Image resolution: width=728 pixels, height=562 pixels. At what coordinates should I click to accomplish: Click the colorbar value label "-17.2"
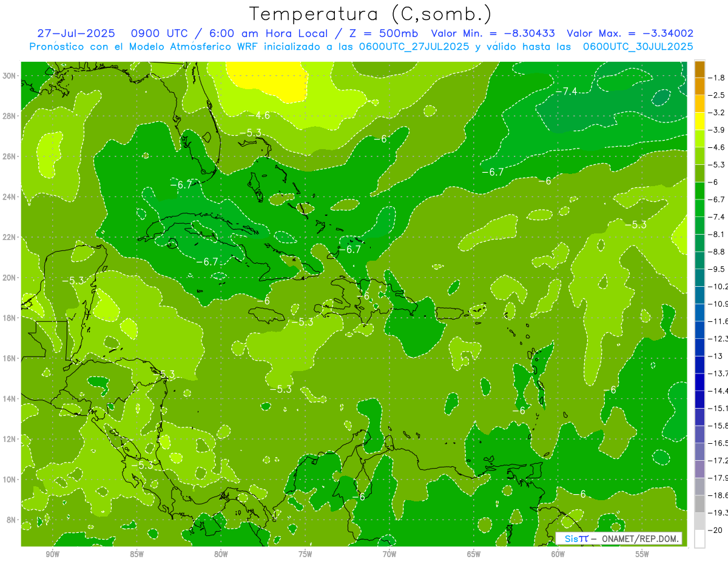pyautogui.click(x=718, y=460)
